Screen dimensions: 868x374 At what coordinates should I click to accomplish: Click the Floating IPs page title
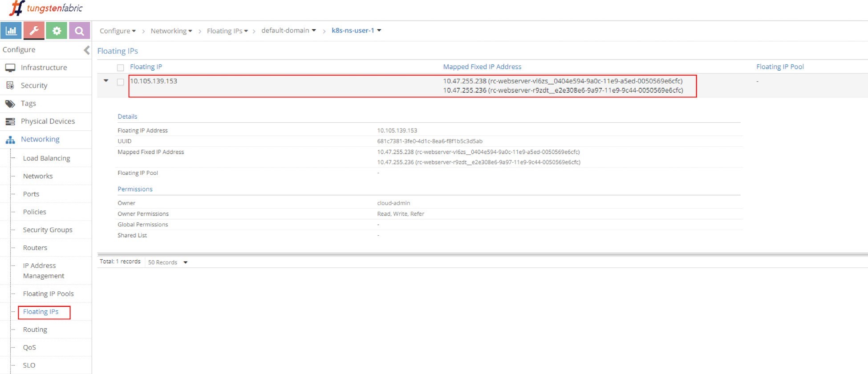tap(118, 51)
